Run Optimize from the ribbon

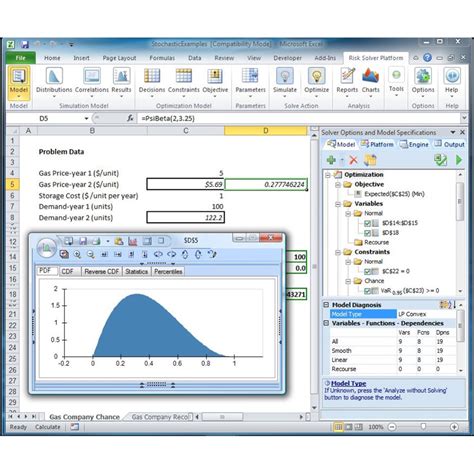click(316, 83)
